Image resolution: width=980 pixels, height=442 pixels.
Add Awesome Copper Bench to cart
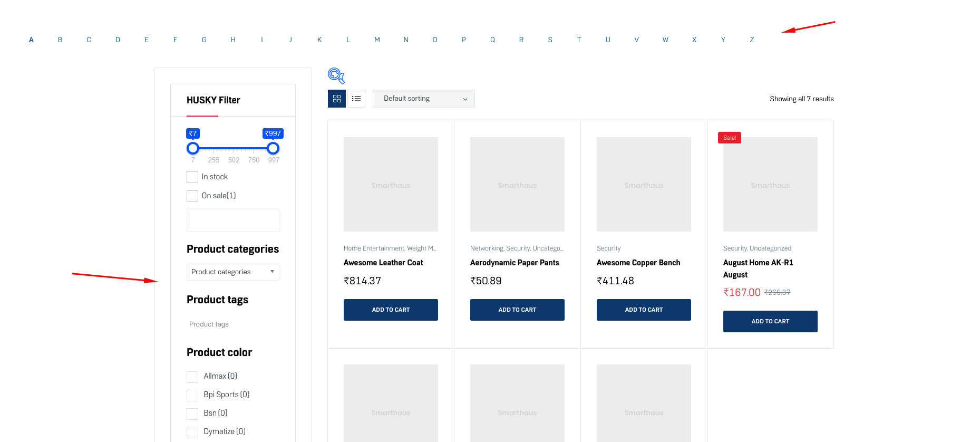(x=644, y=310)
